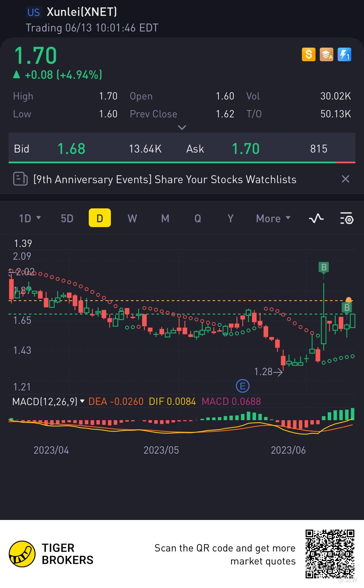Tap the Scan the QR code text

pyautogui.click(x=225, y=555)
